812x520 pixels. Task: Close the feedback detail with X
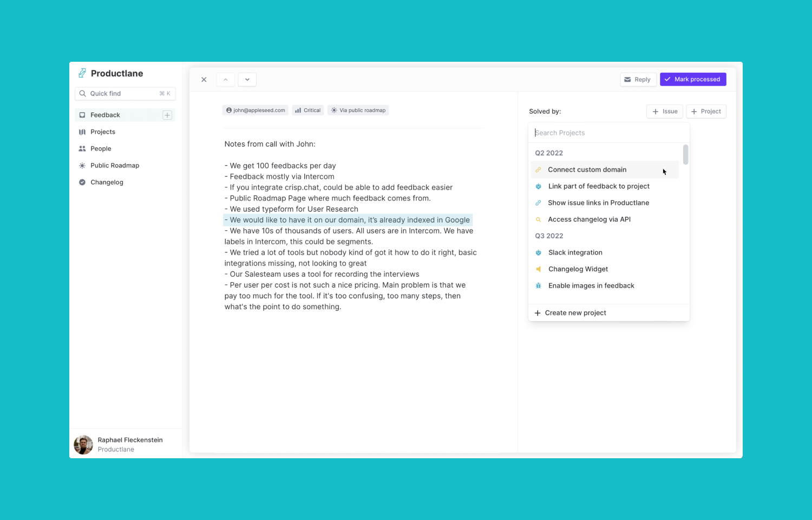coord(204,80)
